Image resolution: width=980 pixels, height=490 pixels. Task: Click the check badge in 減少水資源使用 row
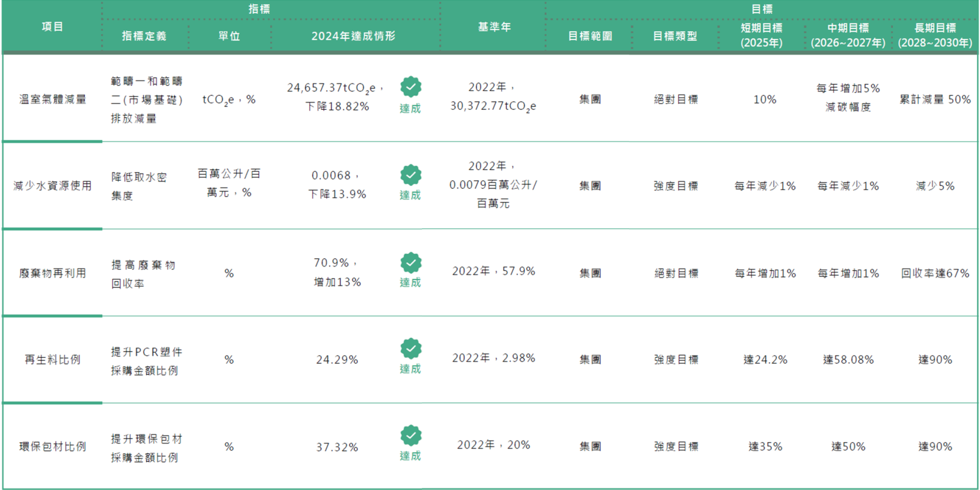pos(410,175)
